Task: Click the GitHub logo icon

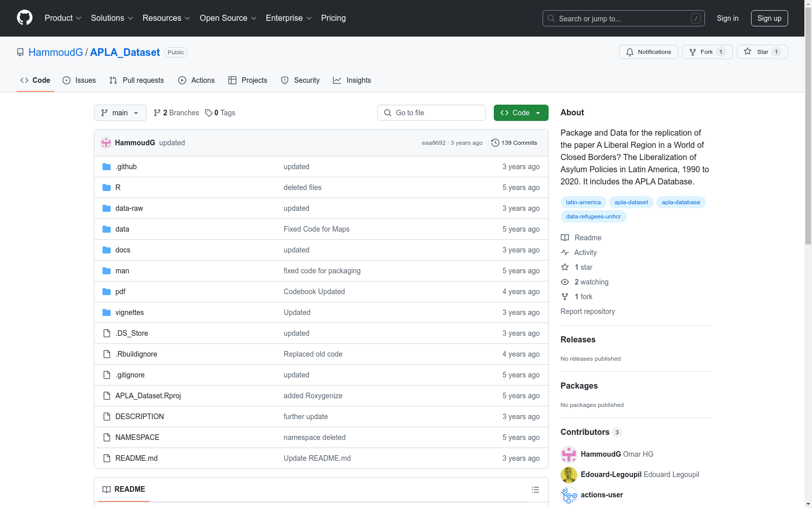Action: click(x=24, y=18)
